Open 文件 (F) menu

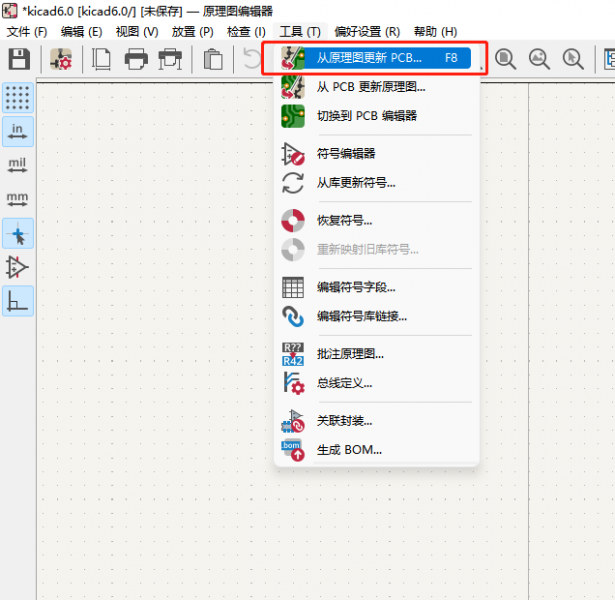point(27,31)
